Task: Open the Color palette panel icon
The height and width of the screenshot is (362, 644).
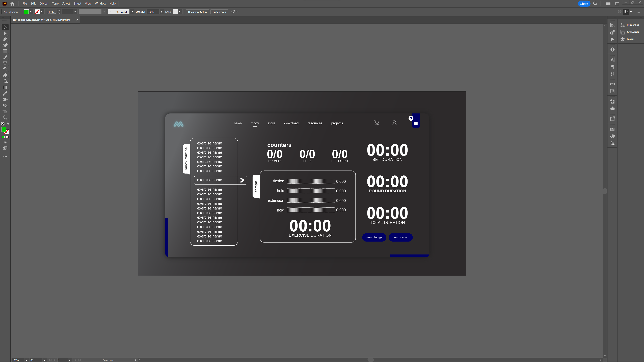Action: pyautogui.click(x=612, y=136)
